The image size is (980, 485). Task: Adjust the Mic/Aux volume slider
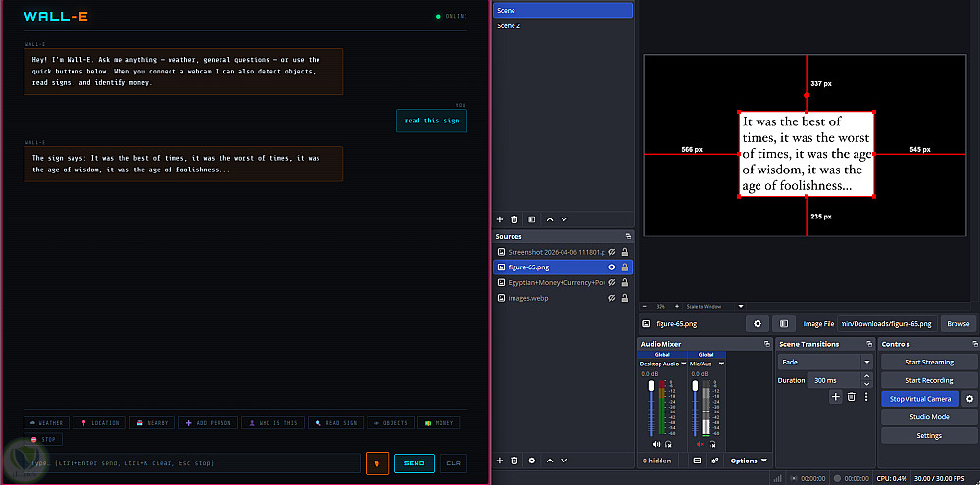695,408
